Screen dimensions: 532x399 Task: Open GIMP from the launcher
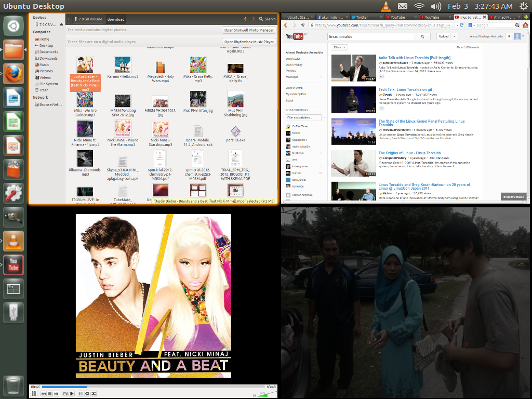[x=13, y=217]
